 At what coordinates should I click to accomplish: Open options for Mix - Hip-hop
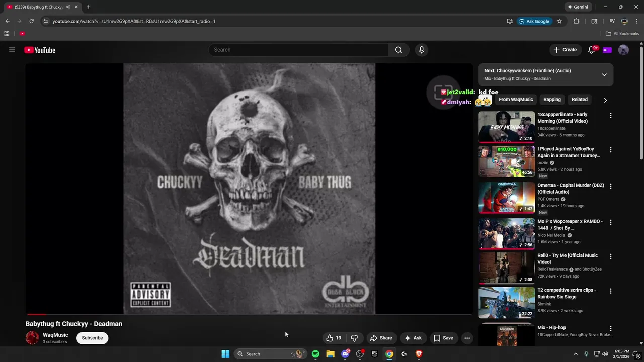[611, 328]
